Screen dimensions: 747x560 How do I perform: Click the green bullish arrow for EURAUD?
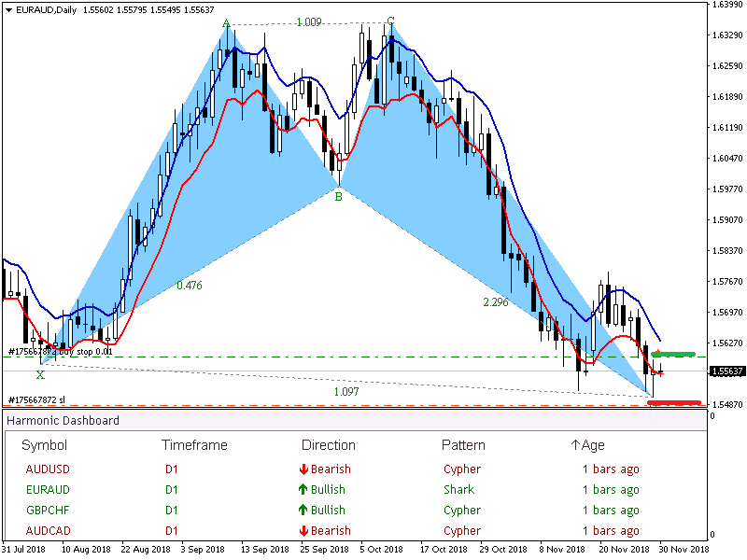[x=303, y=489]
